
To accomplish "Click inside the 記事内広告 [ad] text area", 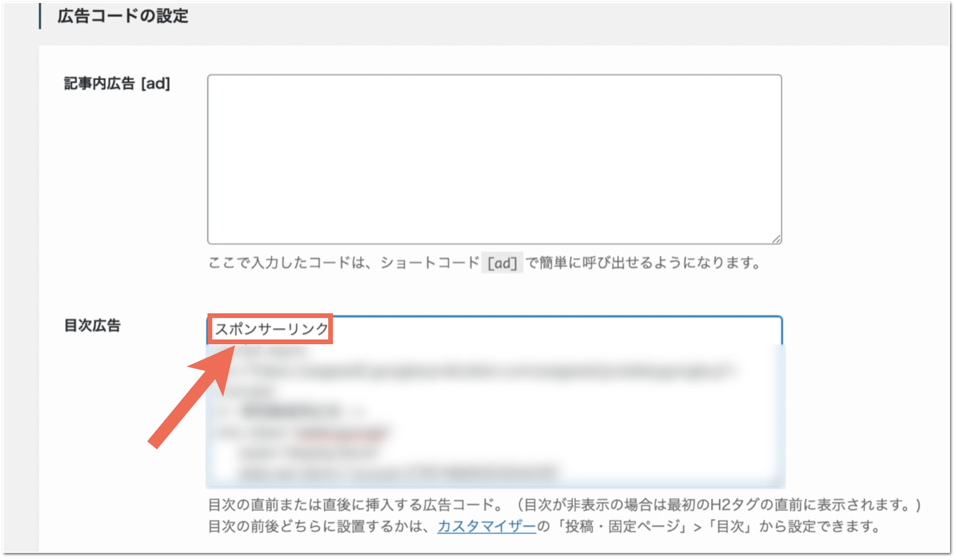I will tap(493, 159).
